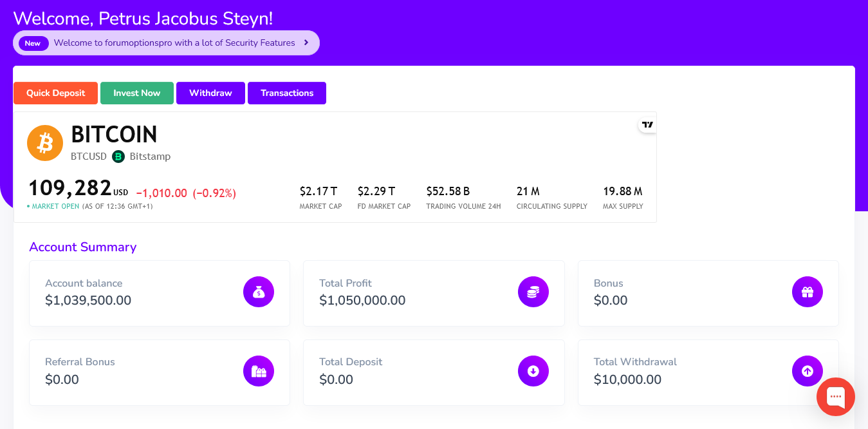Image resolution: width=868 pixels, height=429 pixels.
Task: Click the Account balance money bag icon
Action: pyautogui.click(x=259, y=292)
